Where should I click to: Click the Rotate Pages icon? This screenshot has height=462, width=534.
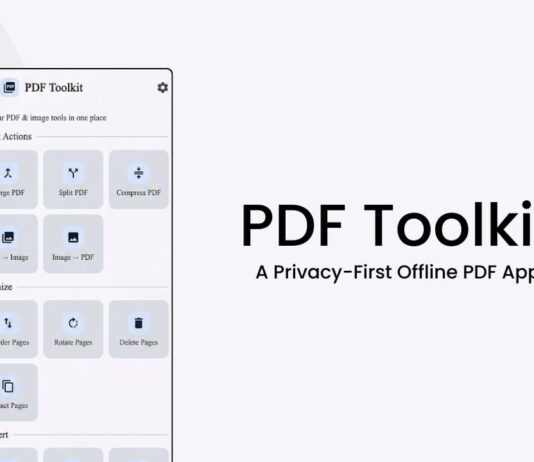73,323
